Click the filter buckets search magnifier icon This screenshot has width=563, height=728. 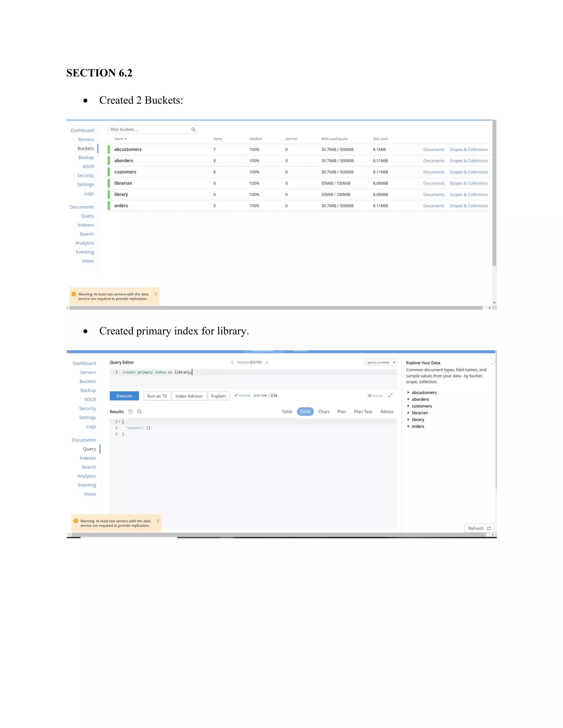point(194,129)
